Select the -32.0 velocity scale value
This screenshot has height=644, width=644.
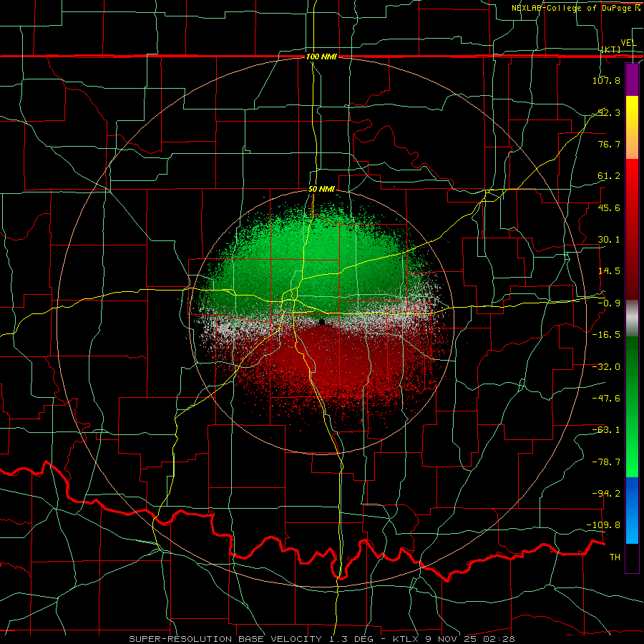pyautogui.click(x=606, y=367)
